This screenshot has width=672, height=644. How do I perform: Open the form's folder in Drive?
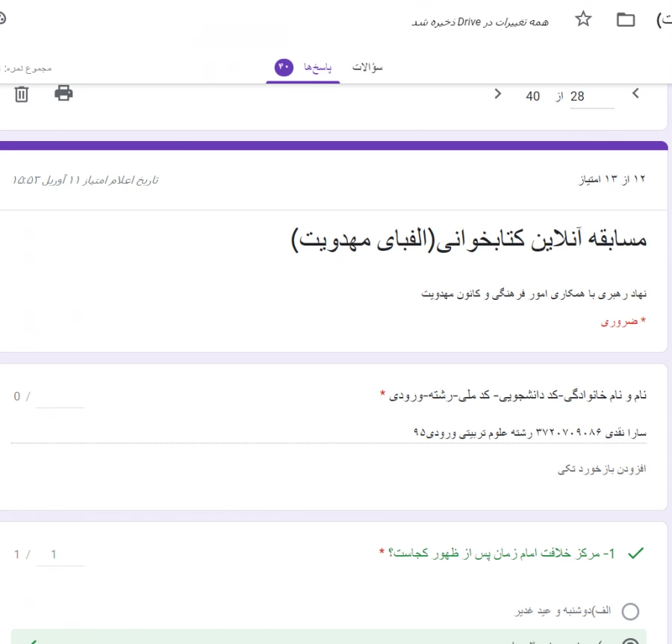(x=626, y=19)
